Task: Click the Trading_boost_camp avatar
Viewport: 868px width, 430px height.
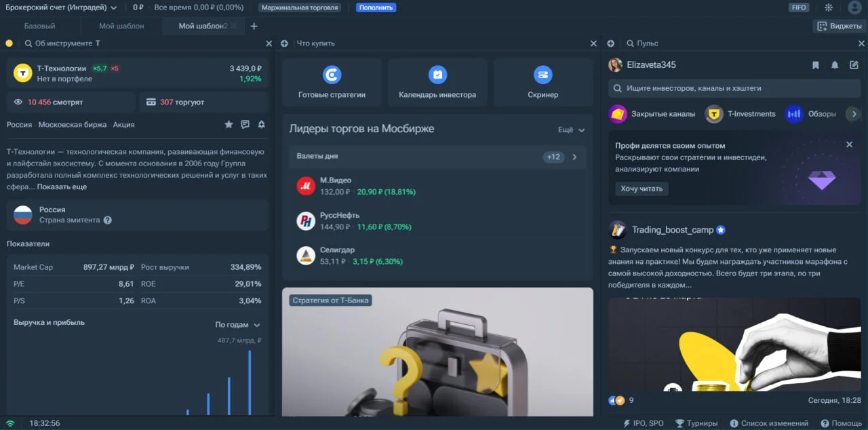Action: point(617,229)
